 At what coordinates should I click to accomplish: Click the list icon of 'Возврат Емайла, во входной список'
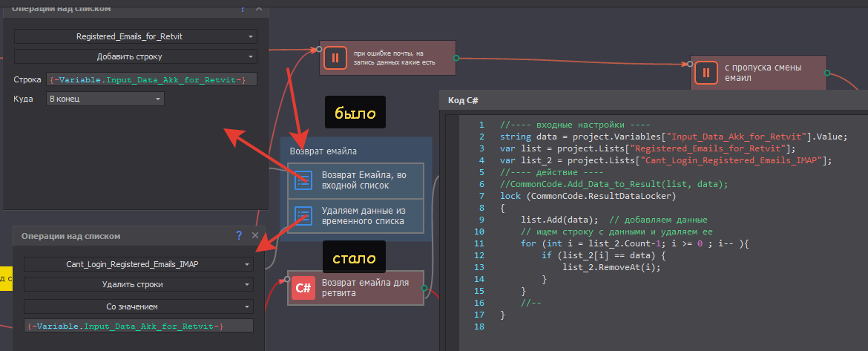click(x=303, y=180)
